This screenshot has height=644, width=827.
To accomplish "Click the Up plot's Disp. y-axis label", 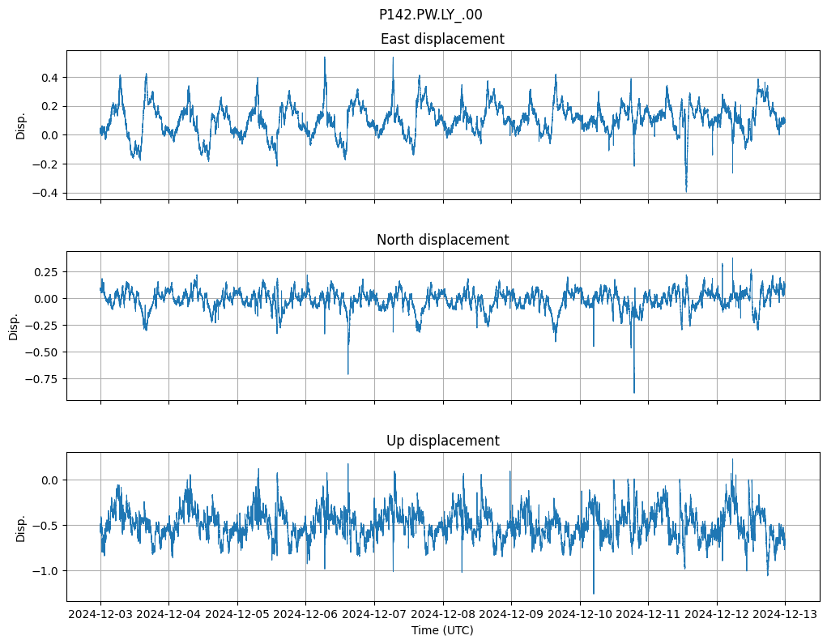I will coord(21,527).
